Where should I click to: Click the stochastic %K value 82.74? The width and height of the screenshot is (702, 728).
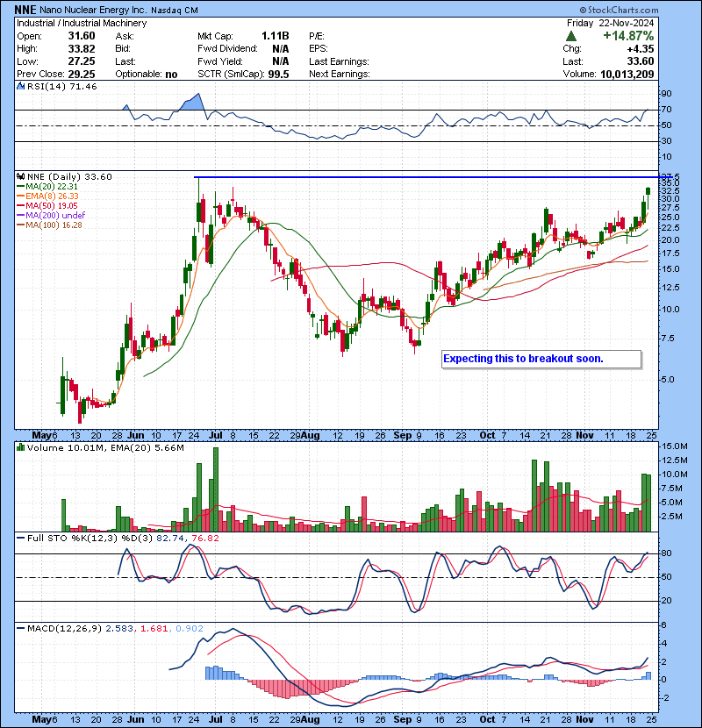[x=169, y=539]
